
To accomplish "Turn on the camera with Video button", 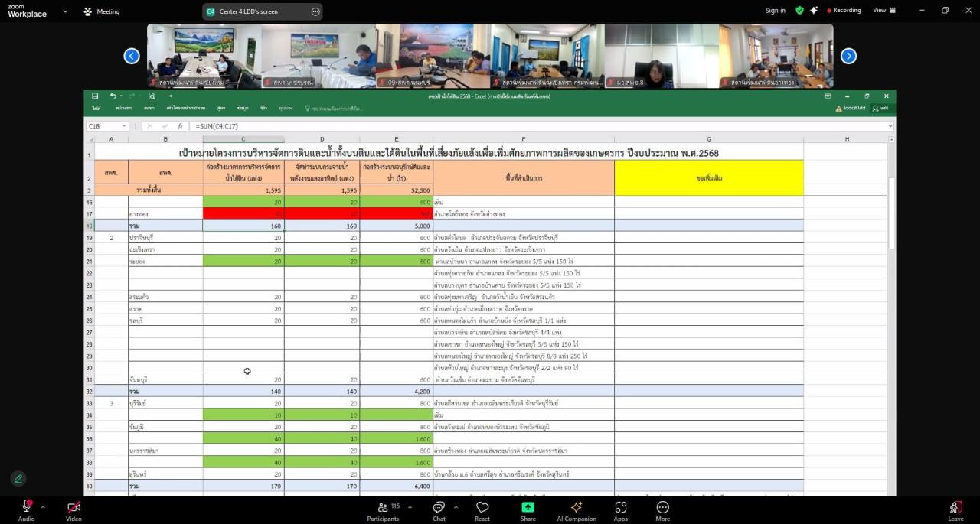I will click(x=73, y=508).
